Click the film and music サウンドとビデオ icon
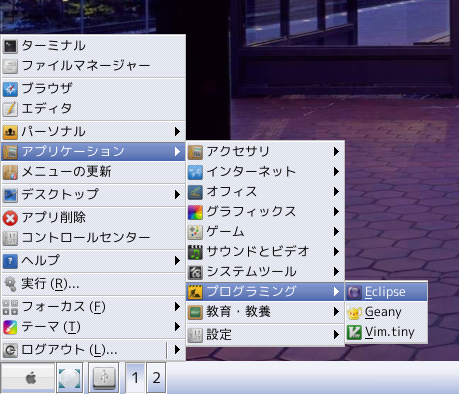This screenshot has height=394, width=459. pos(195,252)
